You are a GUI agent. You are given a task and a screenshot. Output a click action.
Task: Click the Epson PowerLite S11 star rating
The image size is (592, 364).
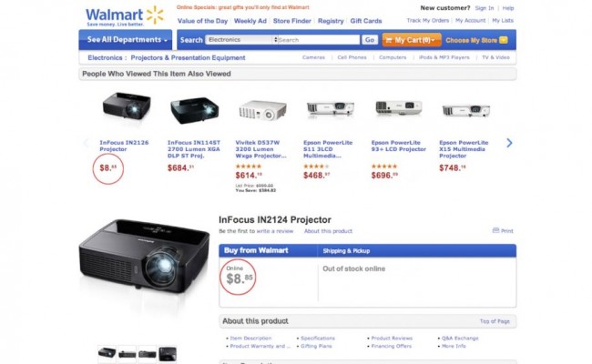click(316, 166)
